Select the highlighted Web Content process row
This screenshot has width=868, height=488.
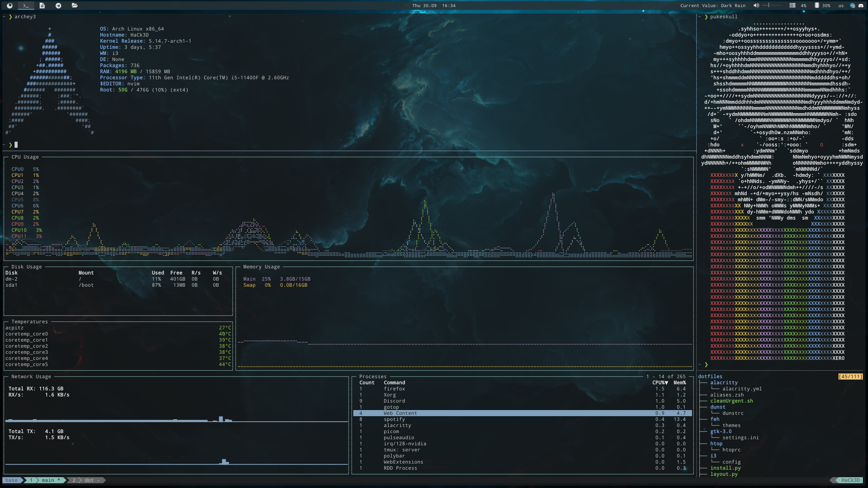coord(522,413)
